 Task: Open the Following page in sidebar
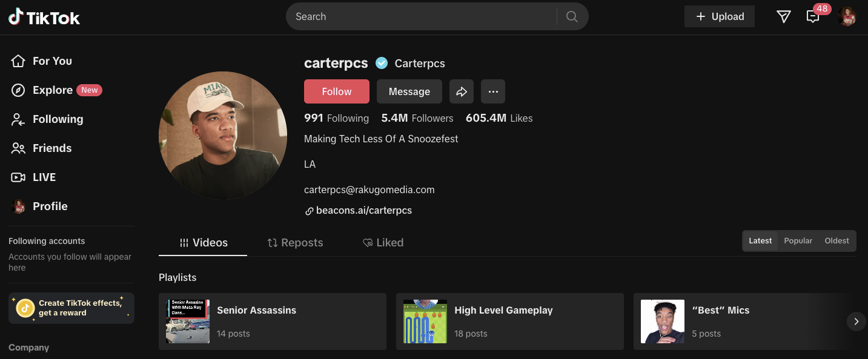(x=58, y=119)
